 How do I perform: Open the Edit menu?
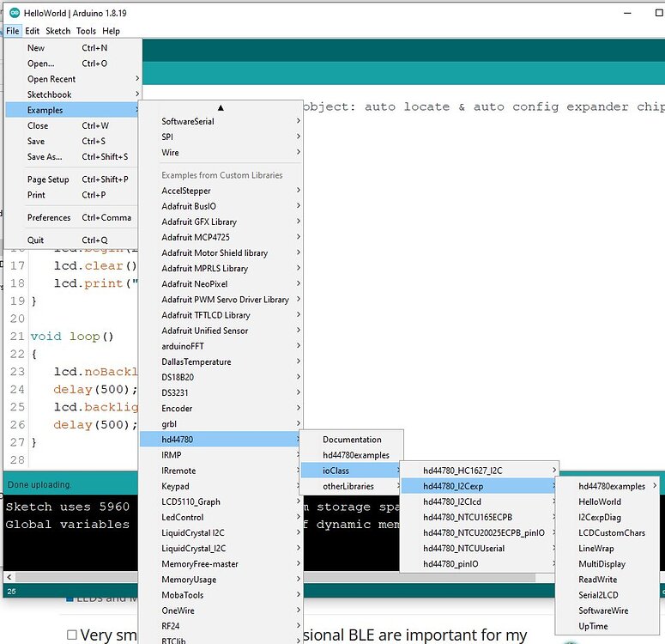(32, 31)
